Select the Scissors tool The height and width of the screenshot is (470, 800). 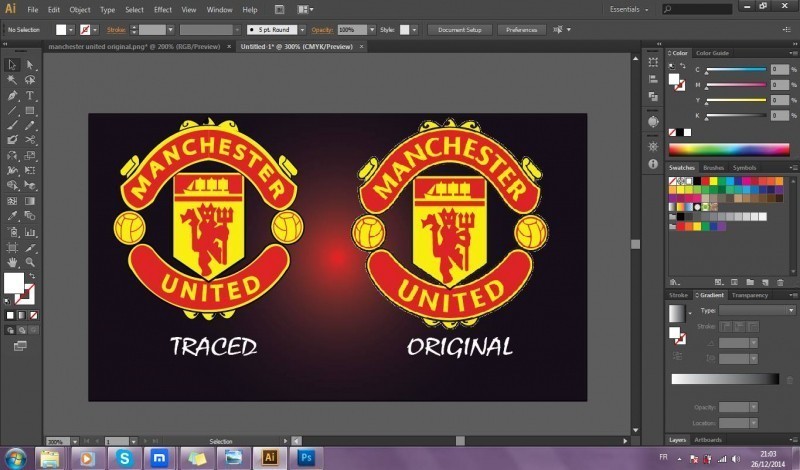click(x=30, y=140)
